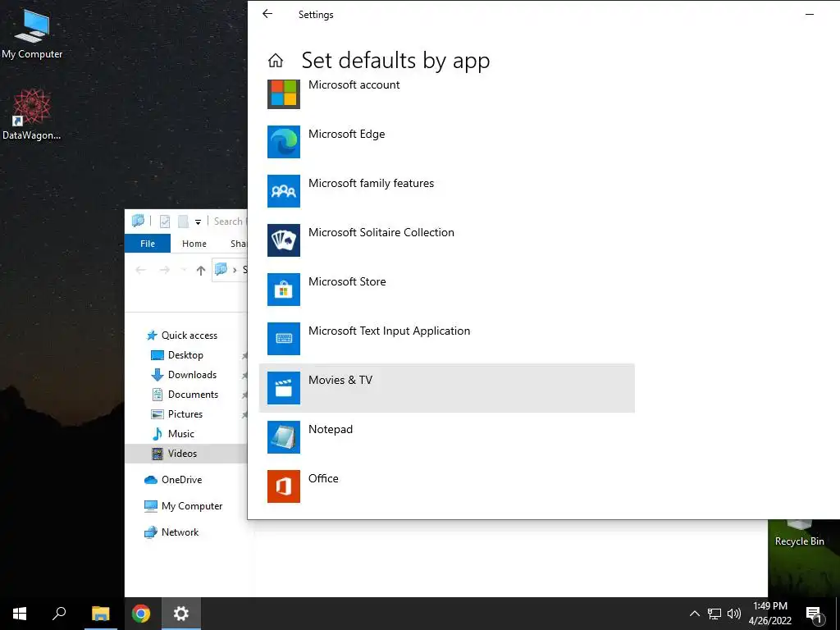Image resolution: width=840 pixels, height=630 pixels.
Task: Select the Microsoft Text Input Application icon
Action: point(283,339)
